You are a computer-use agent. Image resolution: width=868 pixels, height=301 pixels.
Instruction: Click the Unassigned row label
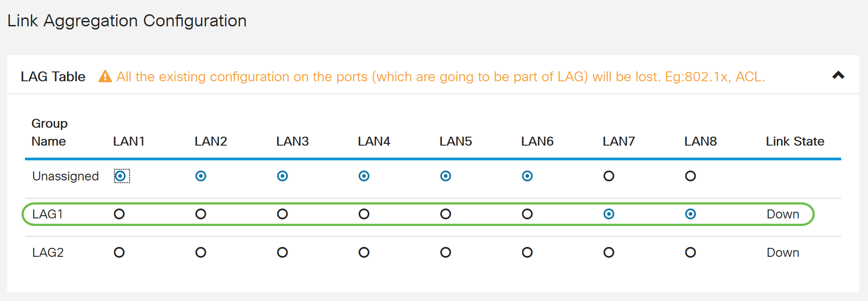pyautogui.click(x=65, y=176)
